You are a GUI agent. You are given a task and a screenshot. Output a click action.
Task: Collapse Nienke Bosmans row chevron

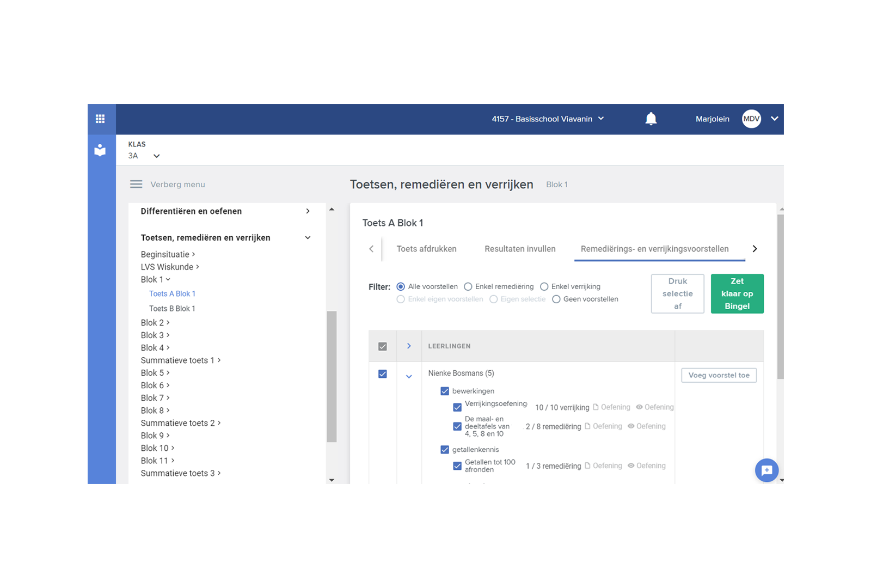(x=409, y=376)
